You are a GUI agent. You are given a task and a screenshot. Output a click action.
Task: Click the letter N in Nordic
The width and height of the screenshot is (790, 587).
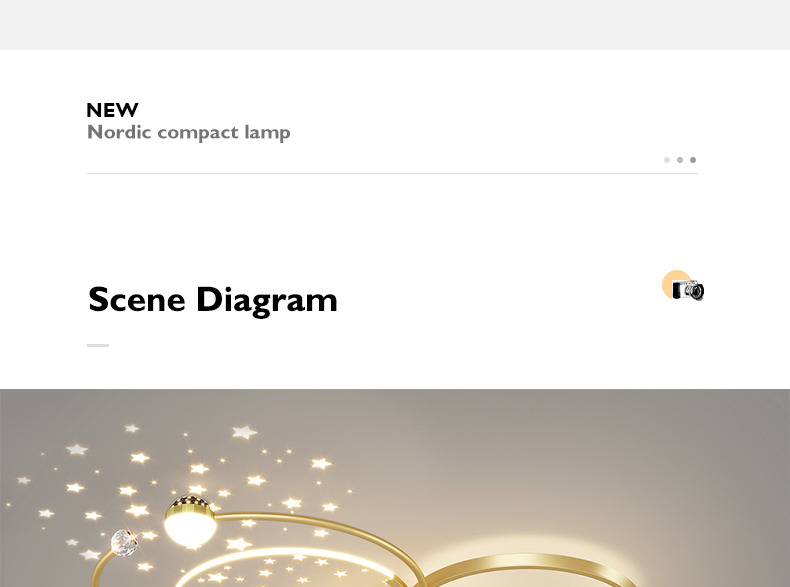95,132
